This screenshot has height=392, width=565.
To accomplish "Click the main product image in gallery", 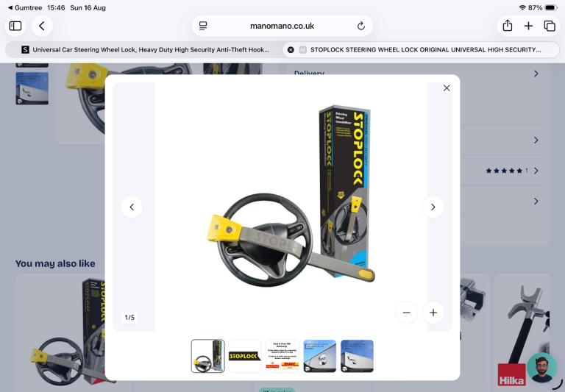I will [291, 207].
